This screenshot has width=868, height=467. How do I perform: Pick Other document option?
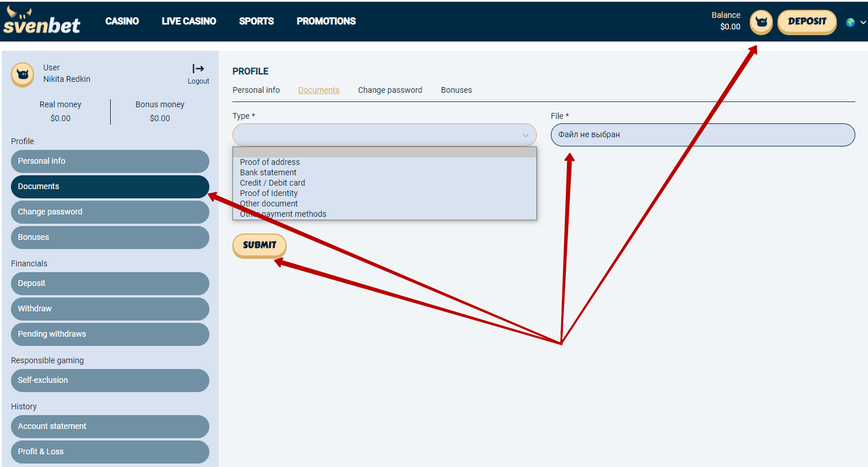tap(269, 204)
